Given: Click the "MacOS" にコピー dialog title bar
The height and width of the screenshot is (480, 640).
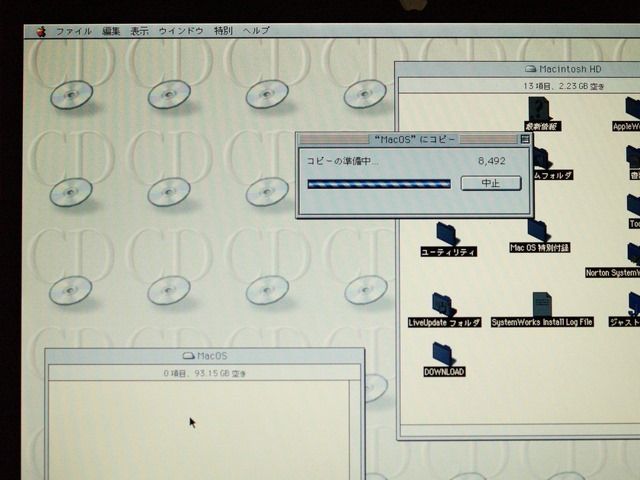Looking at the screenshot, I should [414, 139].
